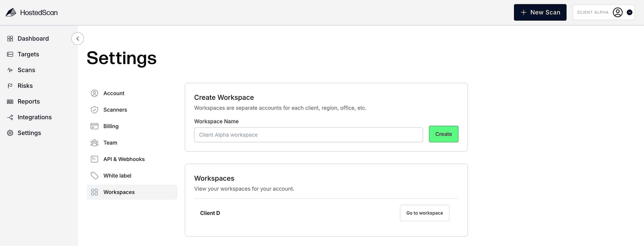
Task: Click the Targets server icon
Action: pyautogui.click(x=10, y=54)
